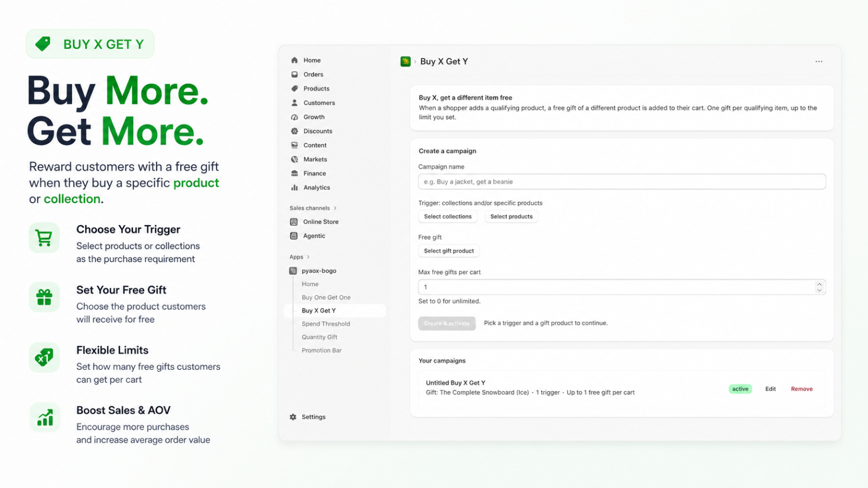
Task: Click the Create & activate button
Action: 447,323
